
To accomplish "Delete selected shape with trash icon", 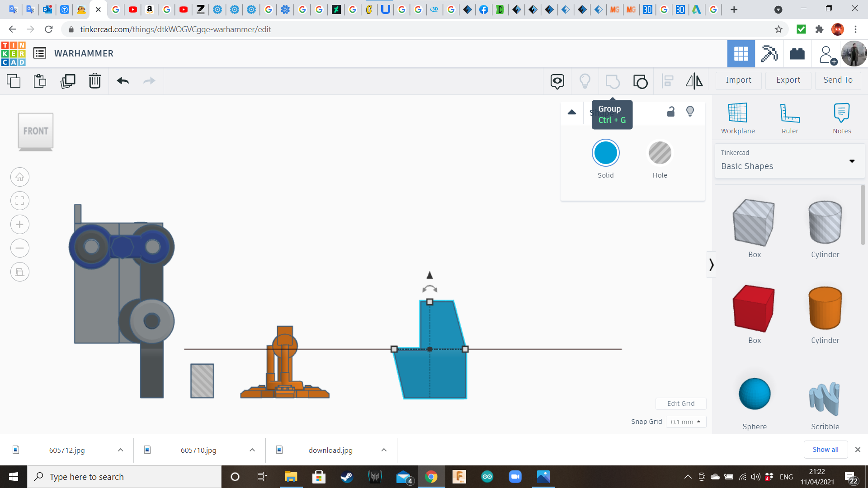I will 95,81.
